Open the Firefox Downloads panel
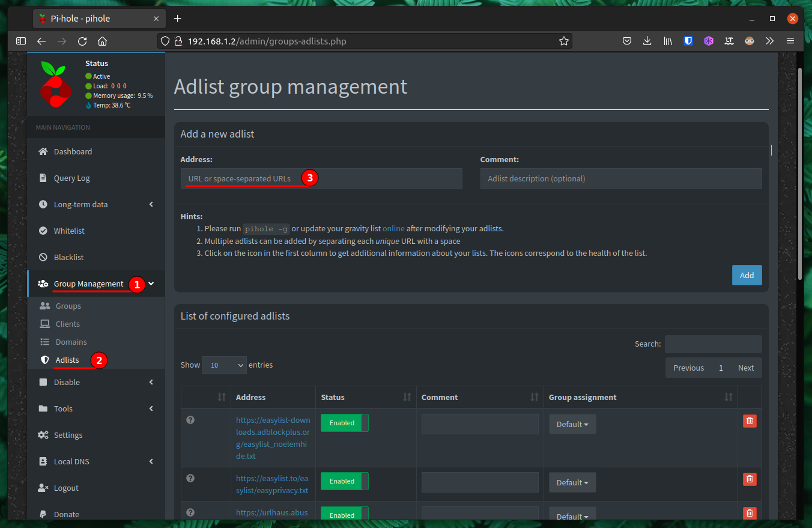This screenshot has width=812, height=528. (647, 41)
